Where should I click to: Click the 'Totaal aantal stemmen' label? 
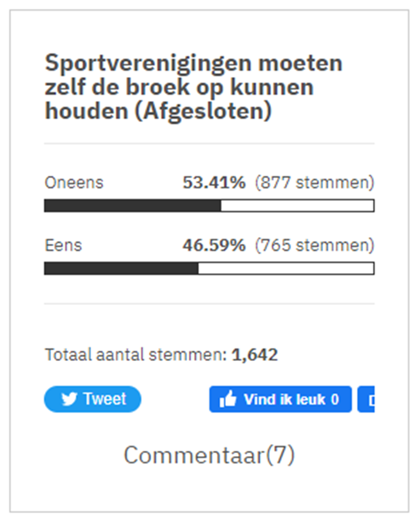click(x=136, y=355)
